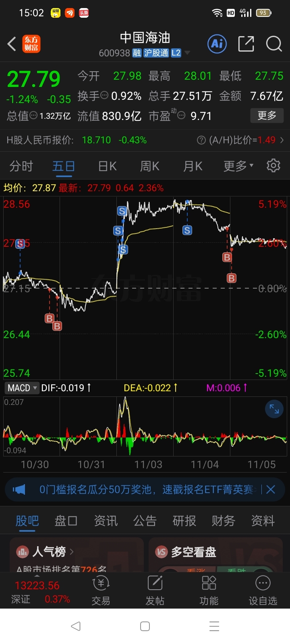This screenshot has width=290, height=644.
Task: Tap stock title 中国海油
Action: point(145,38)
